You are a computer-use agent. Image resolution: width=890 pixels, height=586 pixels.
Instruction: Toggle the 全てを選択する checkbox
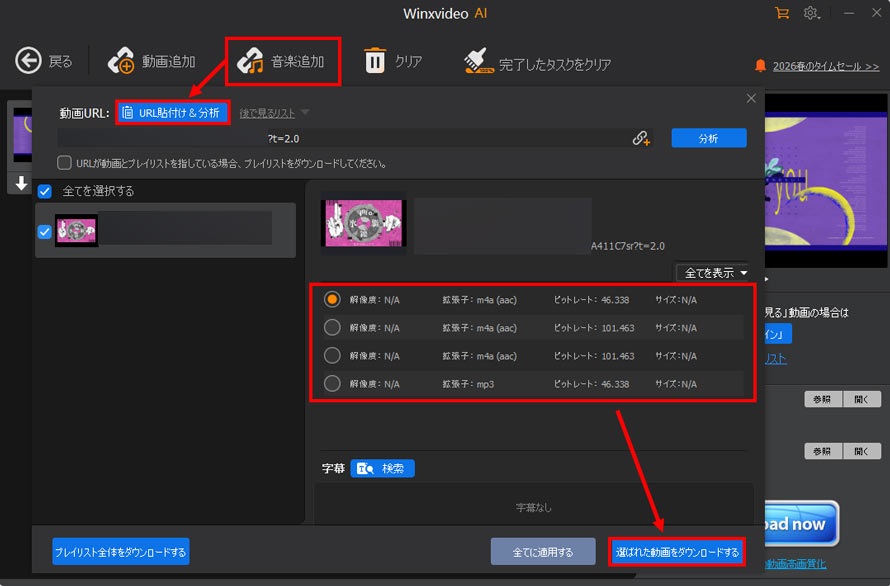pyautogui.click(x=45, y=191)
